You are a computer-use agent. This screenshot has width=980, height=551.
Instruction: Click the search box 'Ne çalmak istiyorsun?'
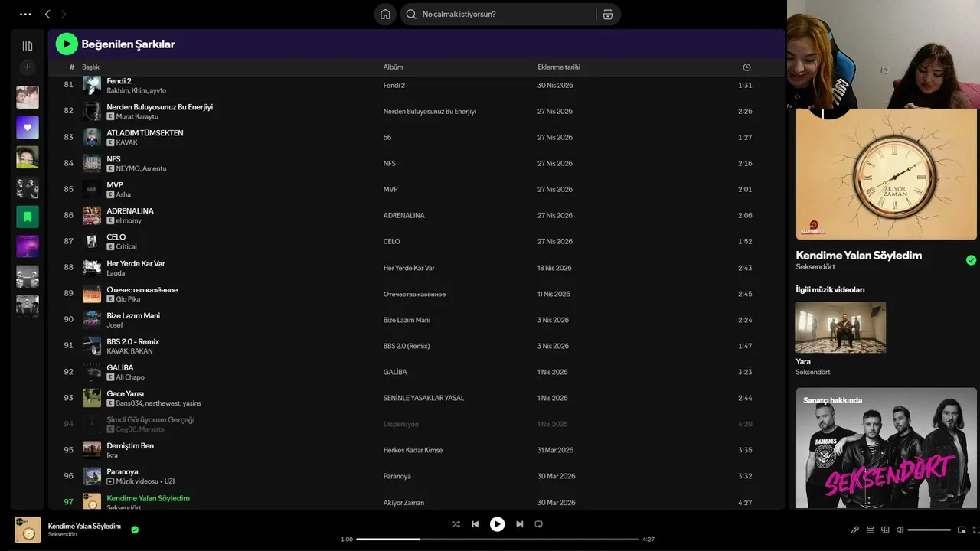[499, 14]
